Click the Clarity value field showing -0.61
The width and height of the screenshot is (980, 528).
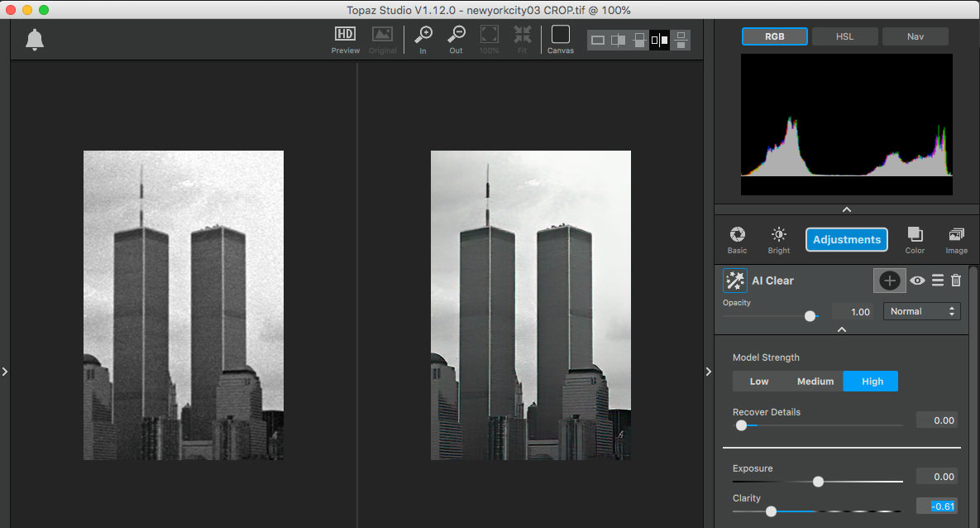coord(937,506)
